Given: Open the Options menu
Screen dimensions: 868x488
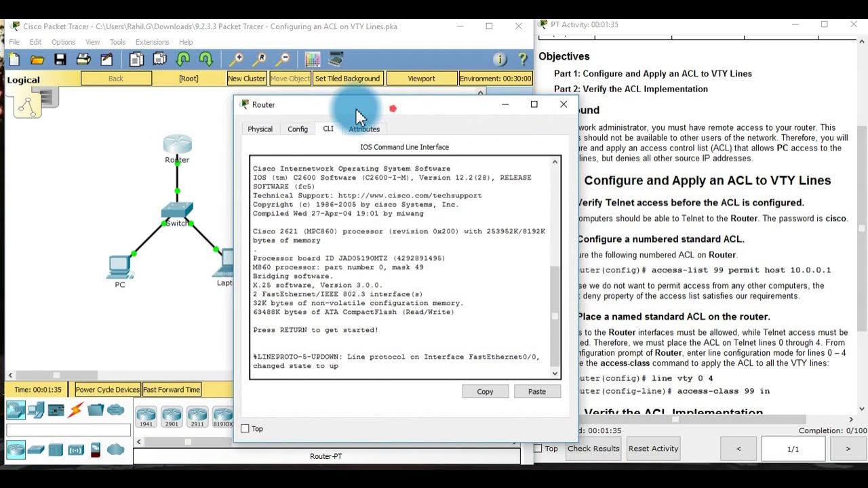Looking at the screenshot, I should click(63, 42).
